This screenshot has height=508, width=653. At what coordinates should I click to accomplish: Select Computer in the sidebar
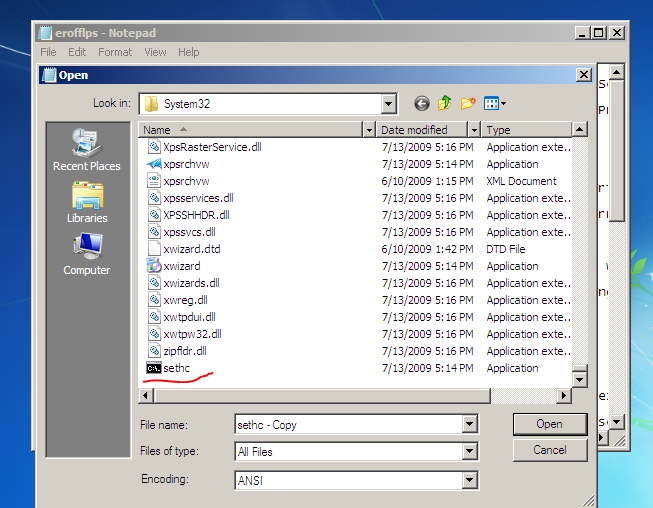(86, 253)
